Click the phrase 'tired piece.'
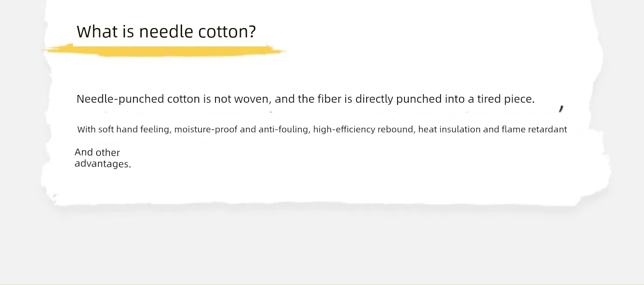 [x=506, y=99]
